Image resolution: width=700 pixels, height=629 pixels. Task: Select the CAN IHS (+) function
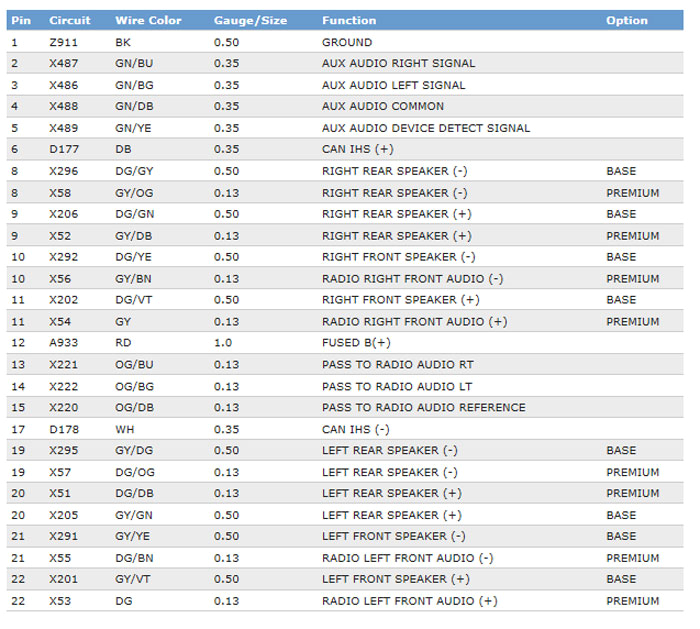[357, 150]
